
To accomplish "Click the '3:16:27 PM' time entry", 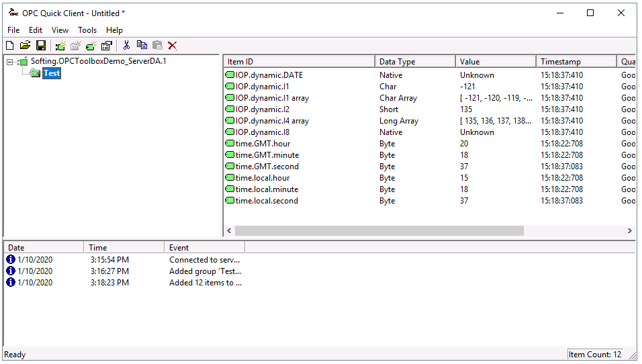I will tap(109, 271).
